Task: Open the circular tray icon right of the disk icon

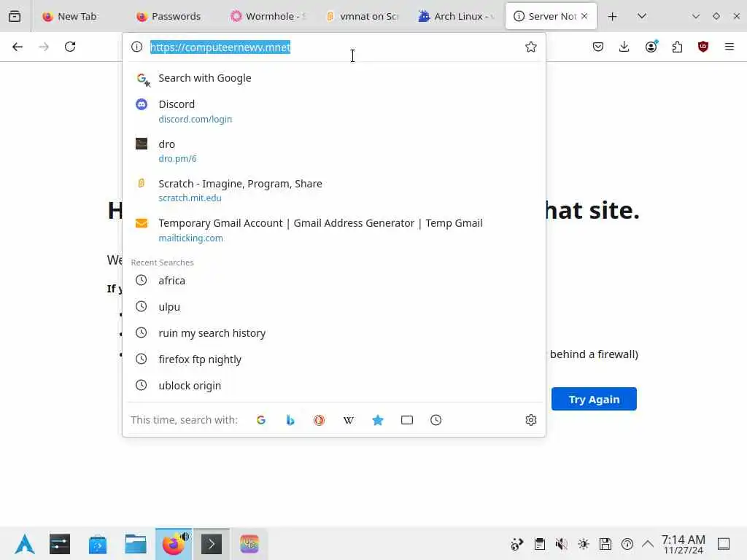Action: pos(627,544)
